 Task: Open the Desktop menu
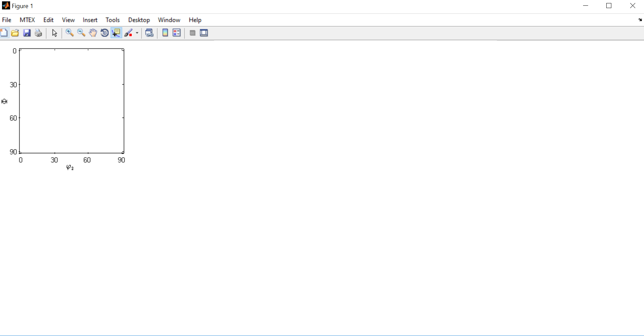coord(139,20)
